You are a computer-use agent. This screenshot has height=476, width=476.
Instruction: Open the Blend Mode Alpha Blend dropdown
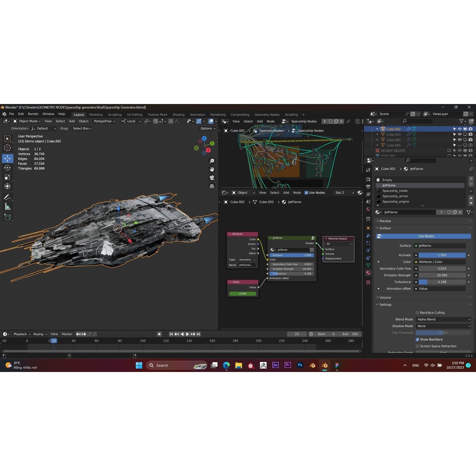click(x=443, y=320)
